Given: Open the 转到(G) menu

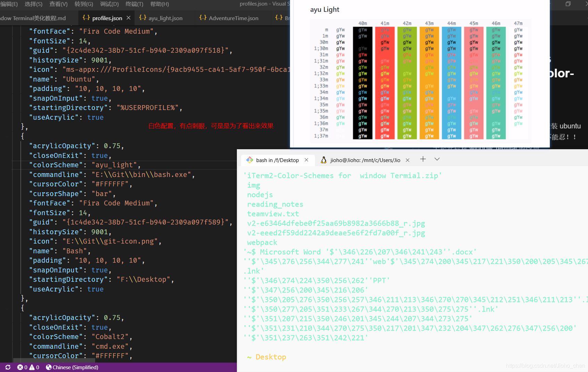Looking at the screenshot, I should 84,4.
